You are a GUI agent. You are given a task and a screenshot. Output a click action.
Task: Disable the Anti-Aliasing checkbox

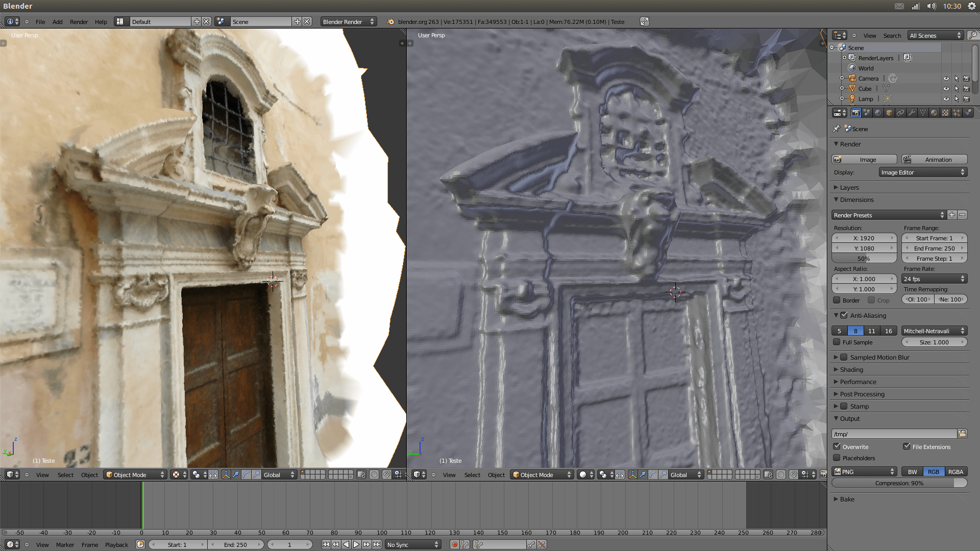pos(844,315)
